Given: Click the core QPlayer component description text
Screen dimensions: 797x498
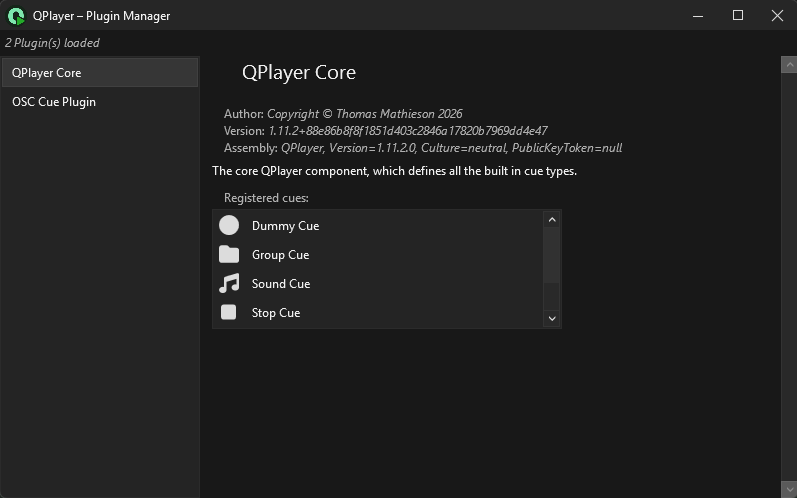Looking at the screenshot, I should tap(394, 171).
